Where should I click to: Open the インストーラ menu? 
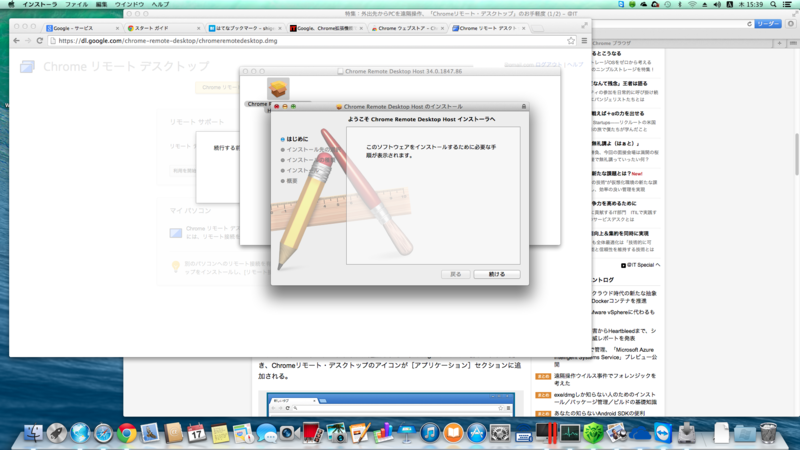pyautogui.click(x=40, y=4)
